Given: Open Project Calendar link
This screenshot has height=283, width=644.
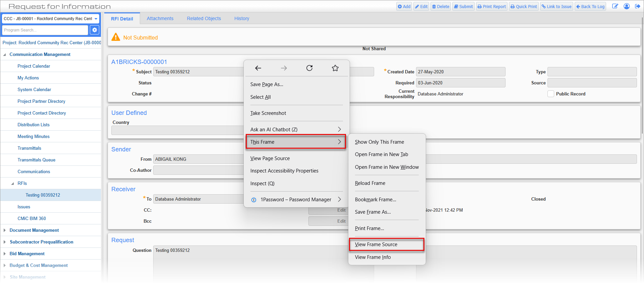Looking at the screenshot, I should (34, 66).
